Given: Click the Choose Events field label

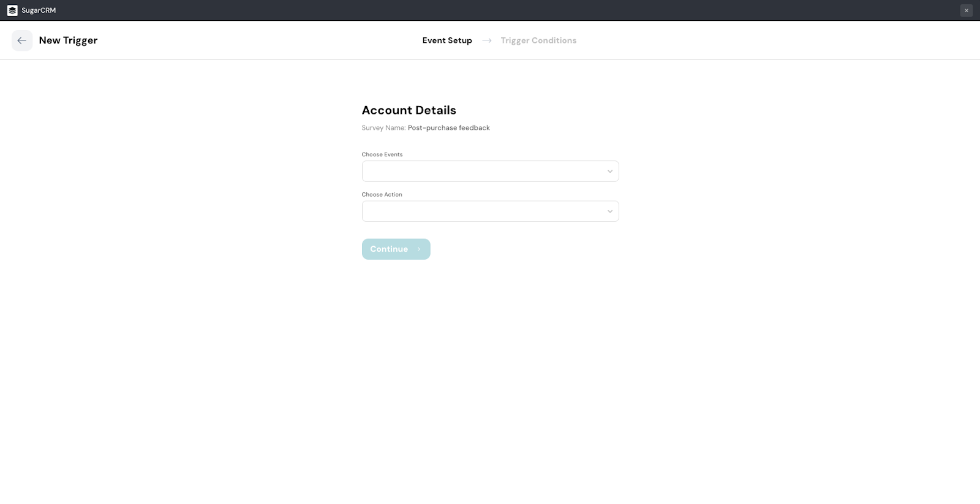Looking at the screenshot, I should [382, 154].
